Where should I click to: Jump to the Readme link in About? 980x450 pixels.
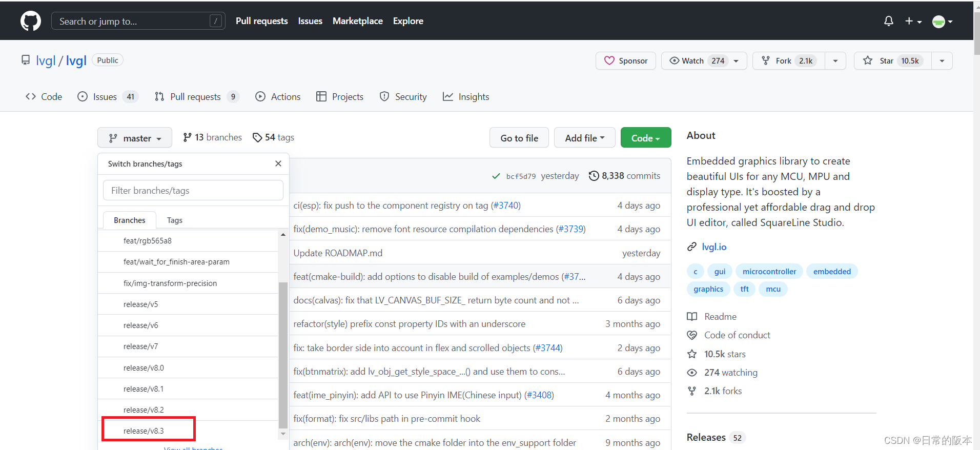click(x=711, y=316)
